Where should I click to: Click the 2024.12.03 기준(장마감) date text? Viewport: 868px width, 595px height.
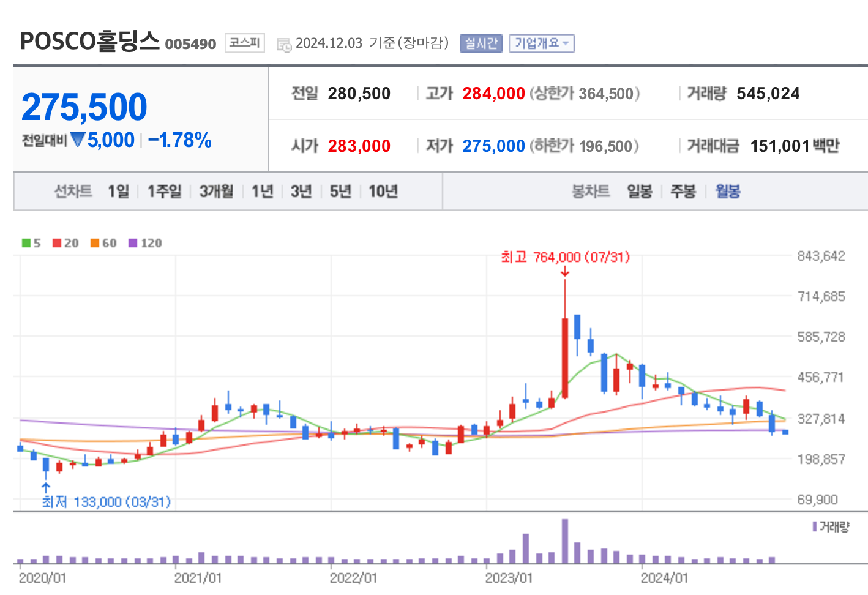point(372,43)
